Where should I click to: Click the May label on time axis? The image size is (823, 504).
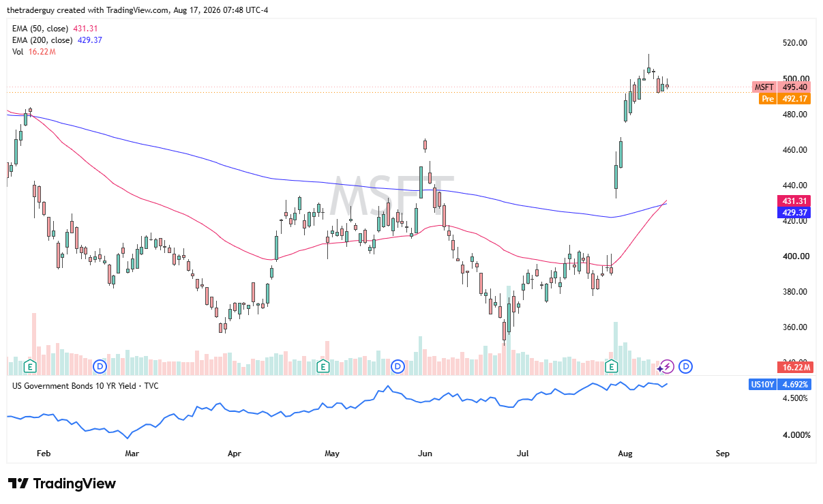click(332, 454)
